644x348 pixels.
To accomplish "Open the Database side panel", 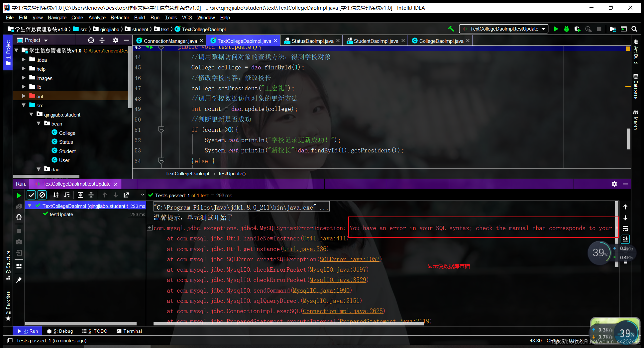I will (x=636, y=86).
